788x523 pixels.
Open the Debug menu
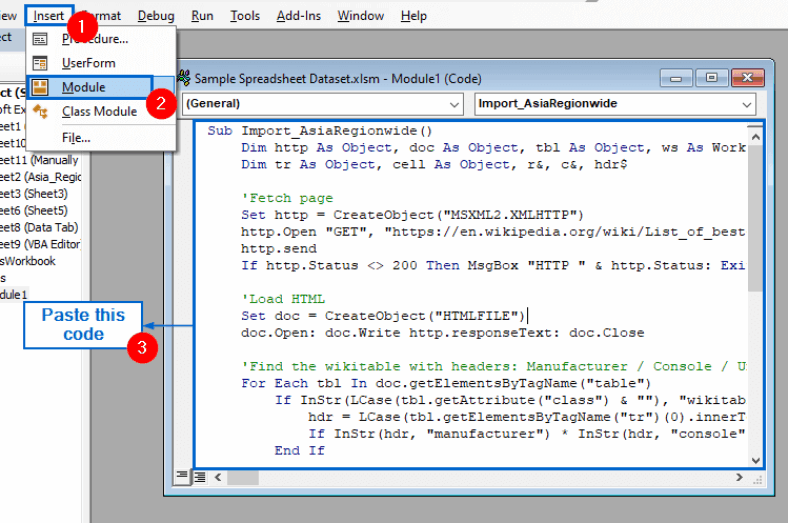point(156,16)
